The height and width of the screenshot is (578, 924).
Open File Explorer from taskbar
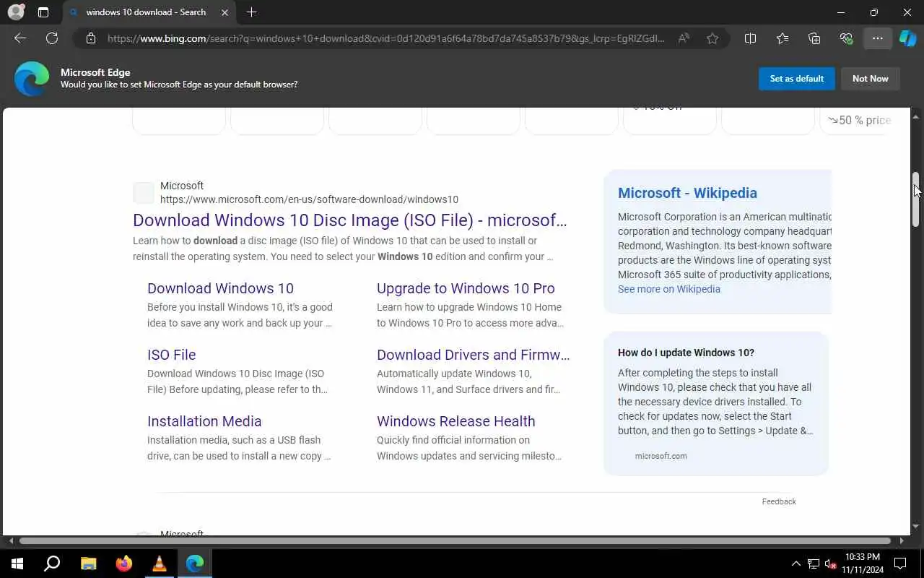pyautogui.click(x=88, y=564)
